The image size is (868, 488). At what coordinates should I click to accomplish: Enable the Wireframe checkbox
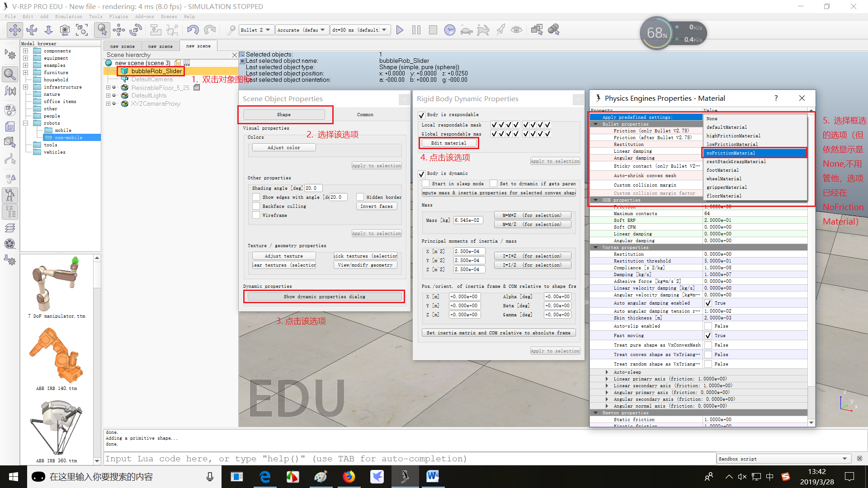pos(256,216)
